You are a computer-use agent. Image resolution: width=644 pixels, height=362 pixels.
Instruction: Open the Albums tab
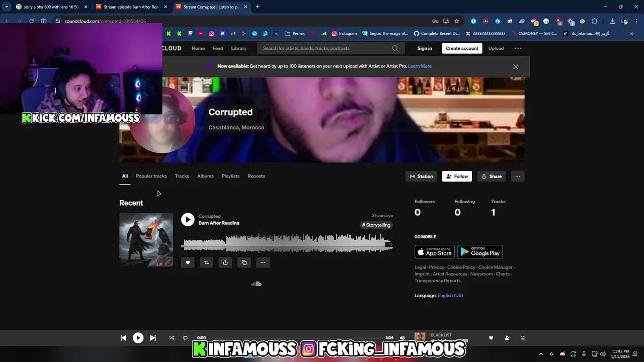point(205,176)
